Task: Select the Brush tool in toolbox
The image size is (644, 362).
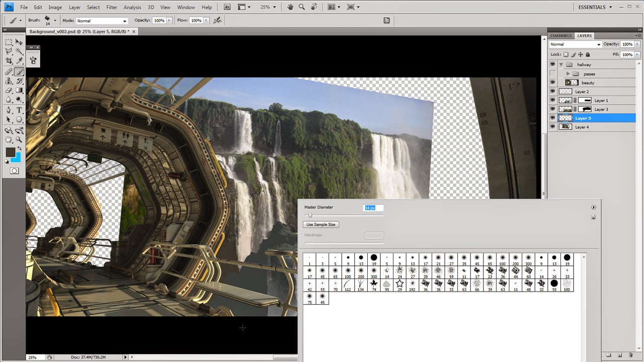Action: pos(19,72)
